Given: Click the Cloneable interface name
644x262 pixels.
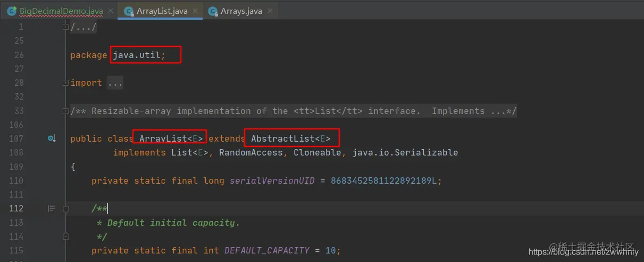Looking at the screenshot, I should point(317,152).
